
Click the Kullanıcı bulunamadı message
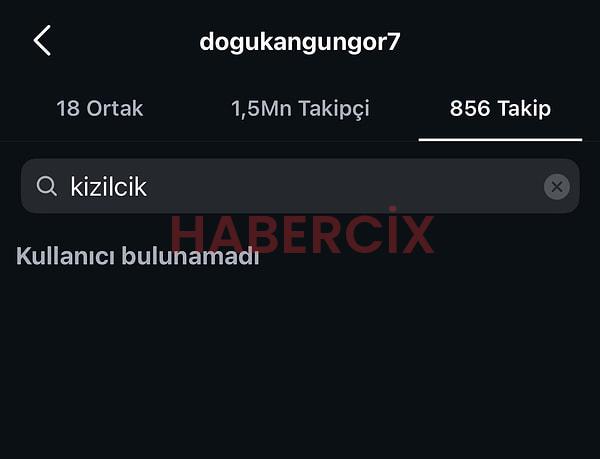(x=138, y=256)
